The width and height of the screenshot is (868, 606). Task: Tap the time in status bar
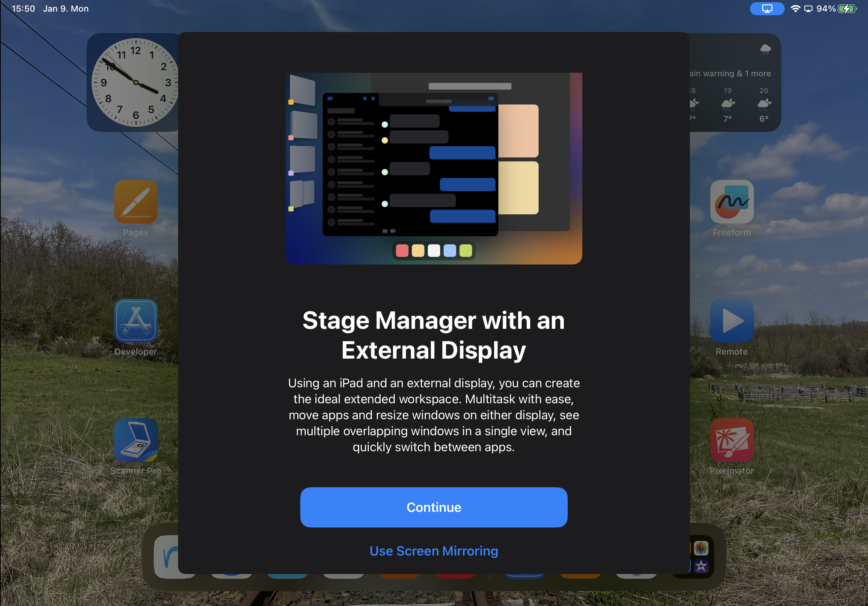[x=23, y=8]
